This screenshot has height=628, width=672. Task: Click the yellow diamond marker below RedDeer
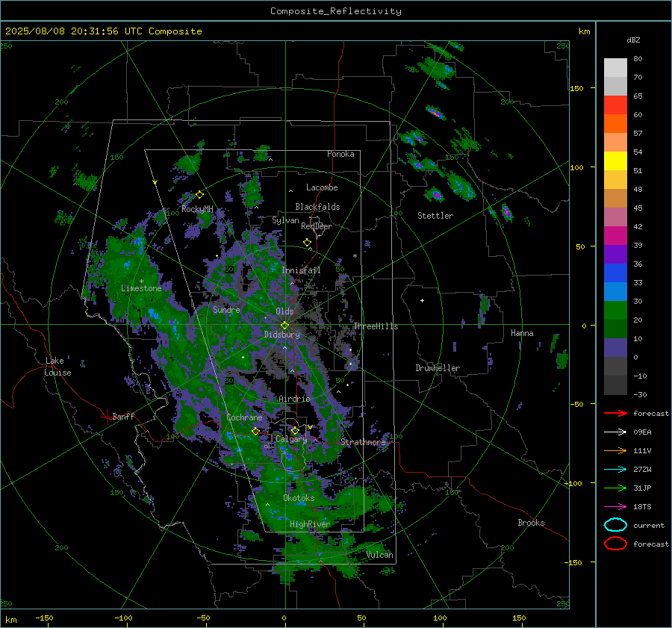(307, 243)
